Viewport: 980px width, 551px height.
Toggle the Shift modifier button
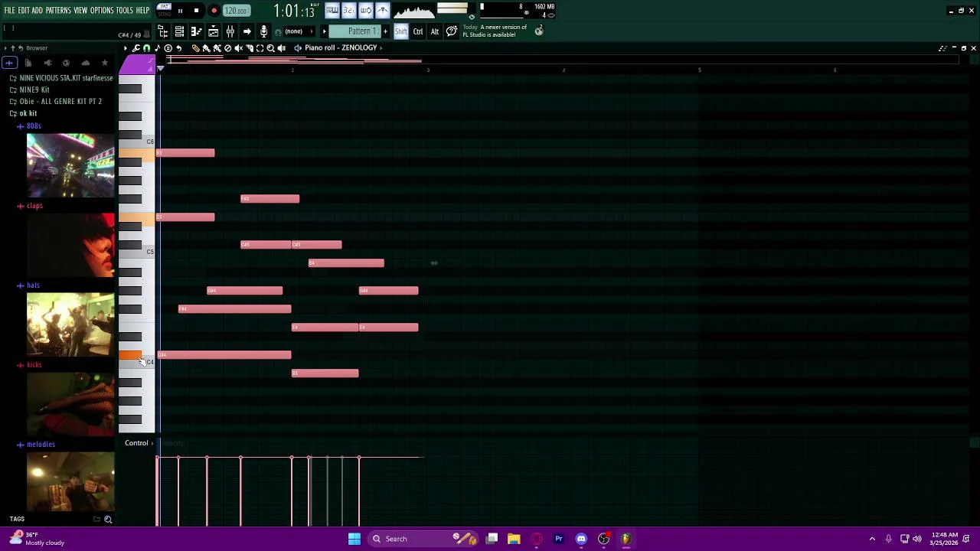click(x=400, y=31)
